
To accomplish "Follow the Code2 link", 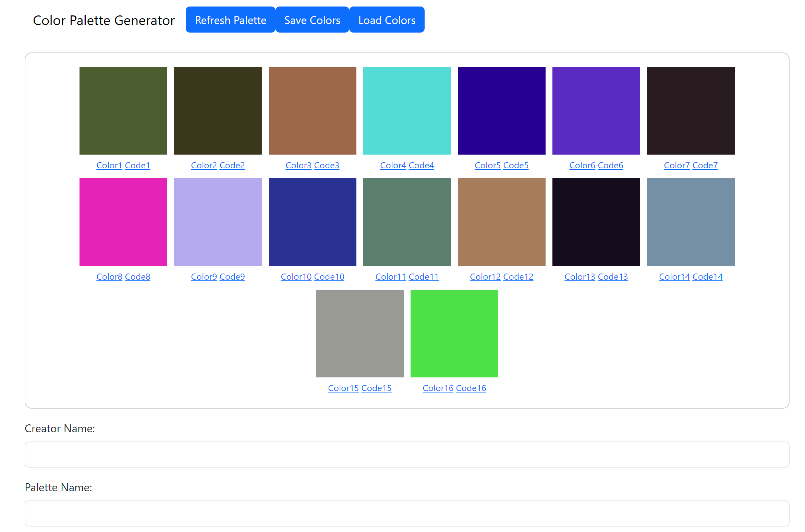I will (x=232, y=165).
